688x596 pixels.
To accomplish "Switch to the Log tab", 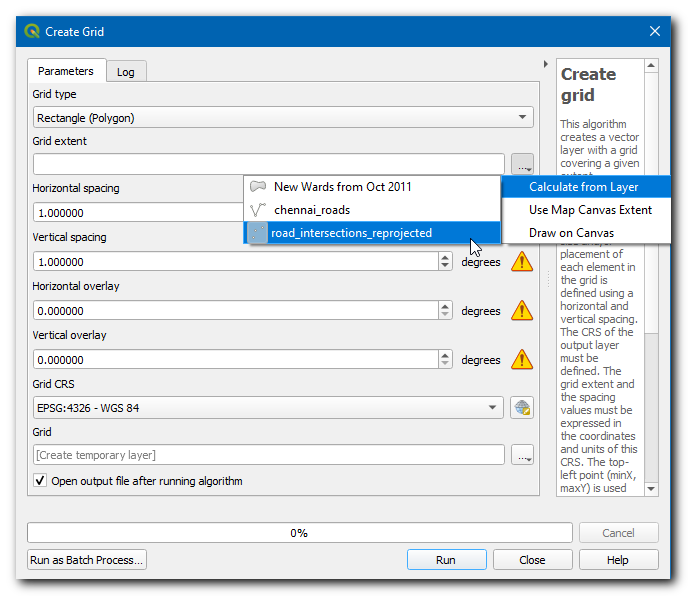I will (x=126, y=72).
